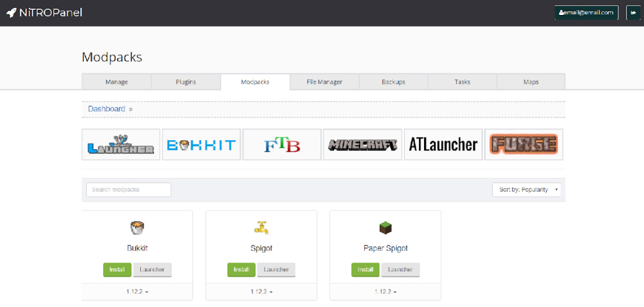This screenshot has width=644, height=307.
Task: Open the ATLauncher logo banner
Action: pyautogui.click(x=443, y=145)
